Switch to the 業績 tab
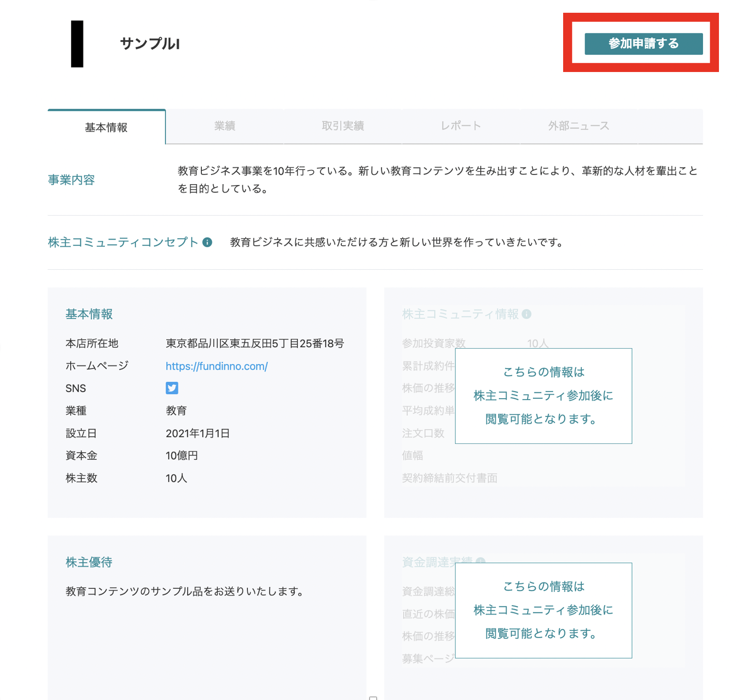739x700 pixels. (224, 126)
